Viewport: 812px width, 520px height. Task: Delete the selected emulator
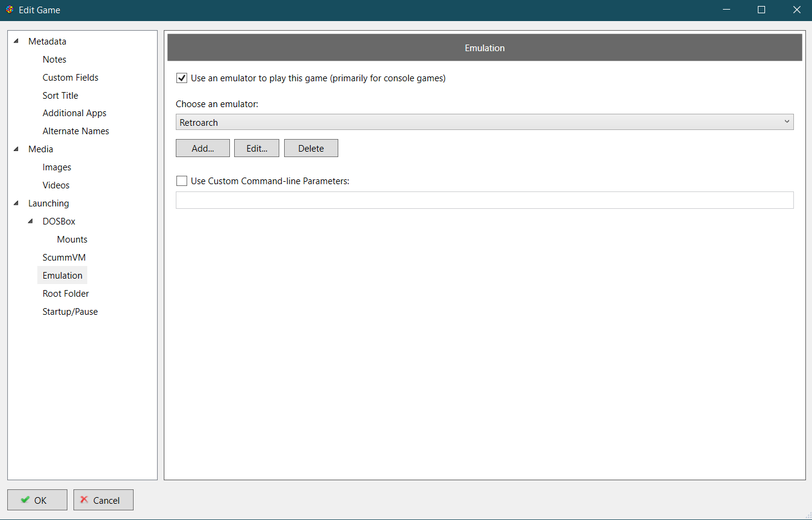311,148
